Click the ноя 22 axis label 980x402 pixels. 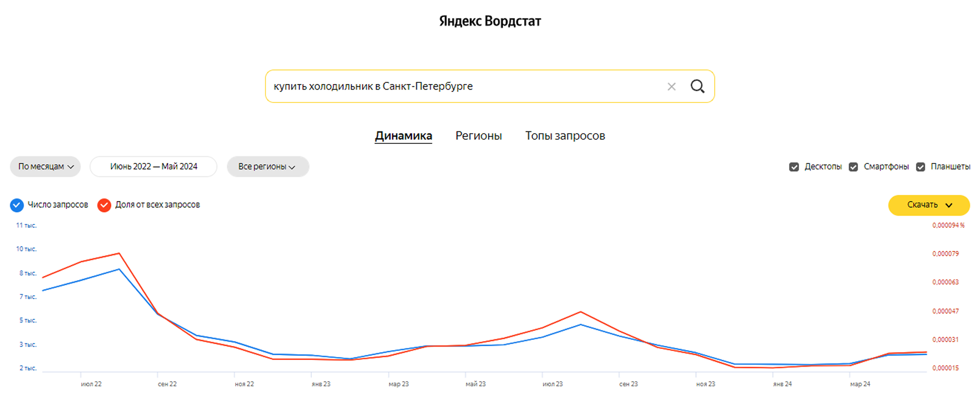click(244, 384)
